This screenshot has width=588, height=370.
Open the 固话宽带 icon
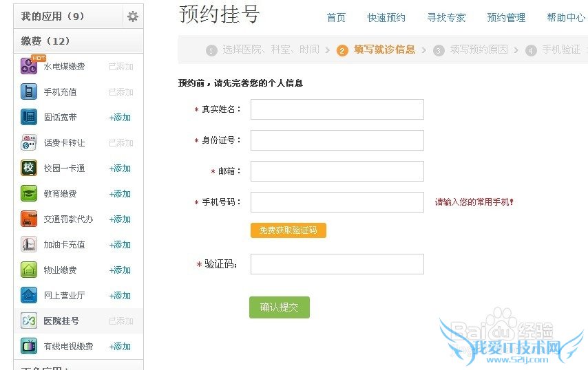[29, 117]
